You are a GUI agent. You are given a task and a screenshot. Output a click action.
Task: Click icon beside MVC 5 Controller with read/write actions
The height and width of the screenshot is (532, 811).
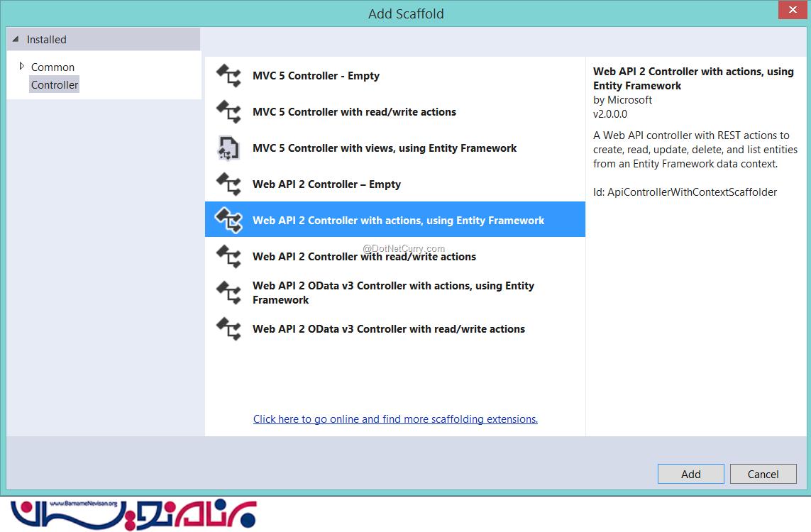[228, 111]
